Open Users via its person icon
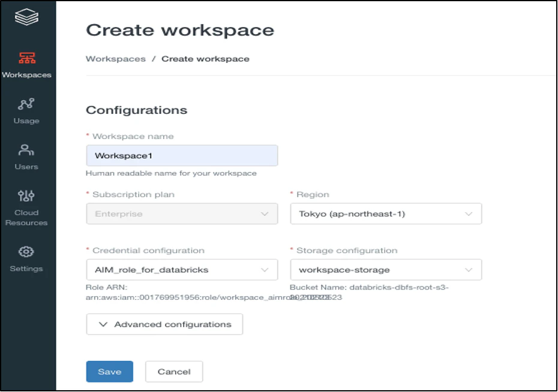558x392 pixels. point(26,150)
